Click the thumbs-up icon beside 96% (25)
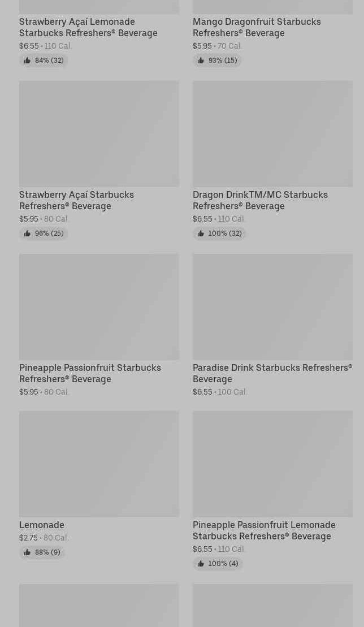The image size is (364, 627). pos(27,233)
